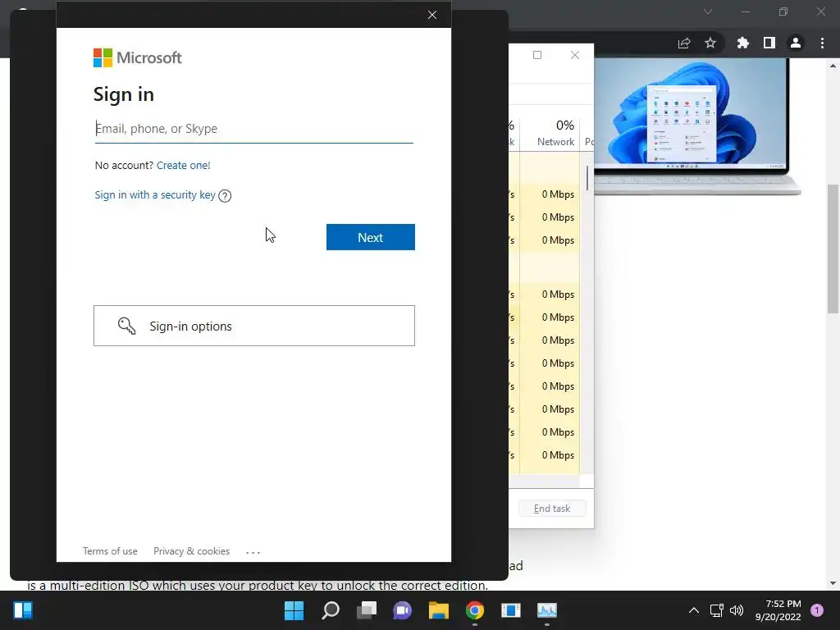This screenshot has width=840, height=630.
Task: Click the tab search chevron in Chrome title bar
Action: [708, 11]
